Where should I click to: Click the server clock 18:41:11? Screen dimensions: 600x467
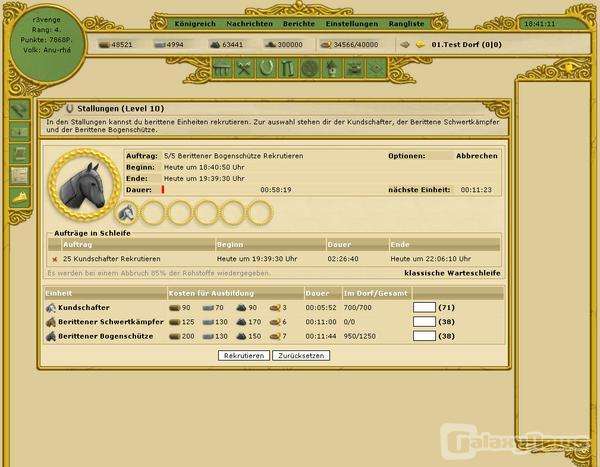click(540, 24)
